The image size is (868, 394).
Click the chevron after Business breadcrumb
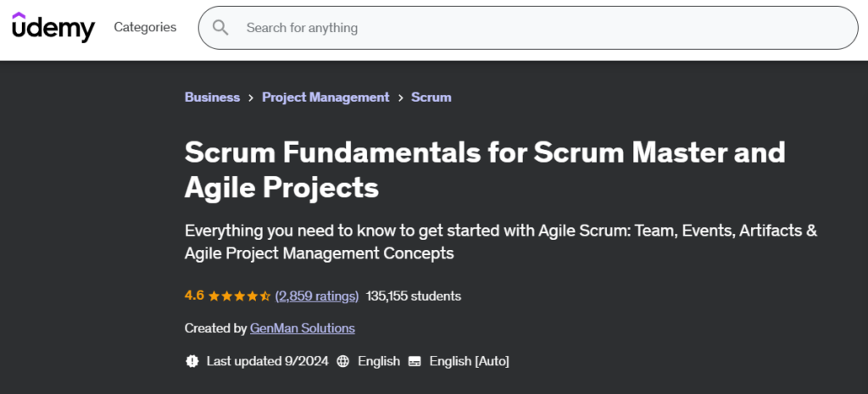point(251,97)
